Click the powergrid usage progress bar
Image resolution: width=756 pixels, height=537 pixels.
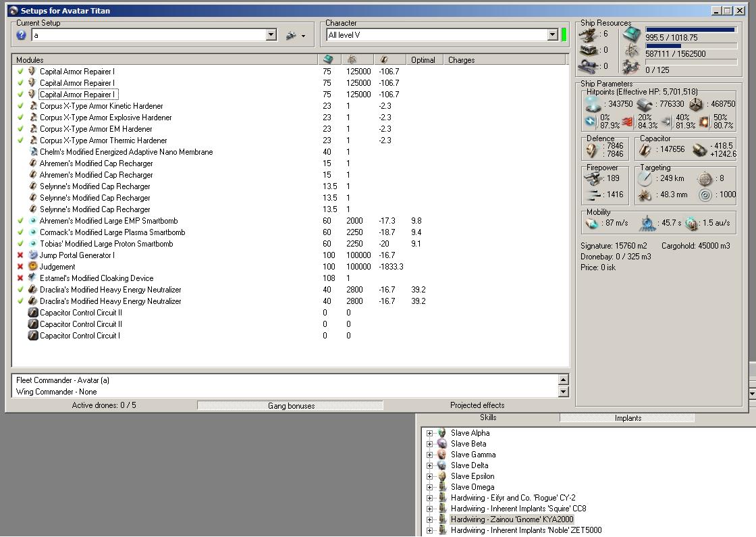pyautogui.click(x=691, y=46)
